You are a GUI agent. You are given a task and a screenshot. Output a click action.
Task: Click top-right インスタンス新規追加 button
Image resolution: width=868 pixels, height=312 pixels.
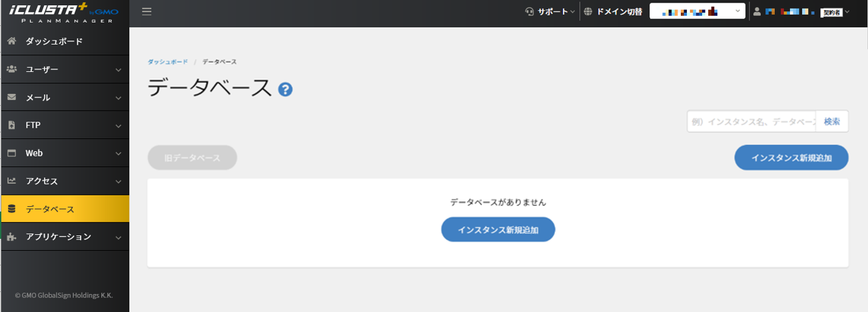click(x=791, y=158)
